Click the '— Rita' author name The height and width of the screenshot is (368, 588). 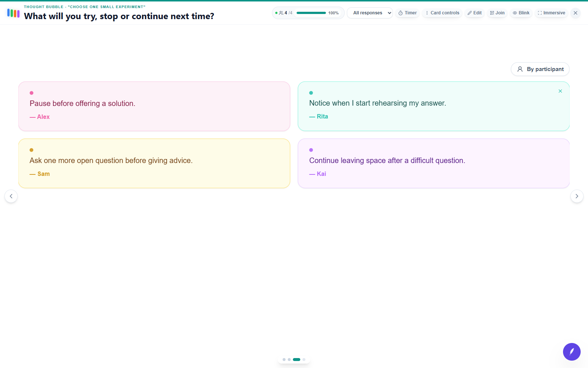pyautogui.click(x=319, y=116)
